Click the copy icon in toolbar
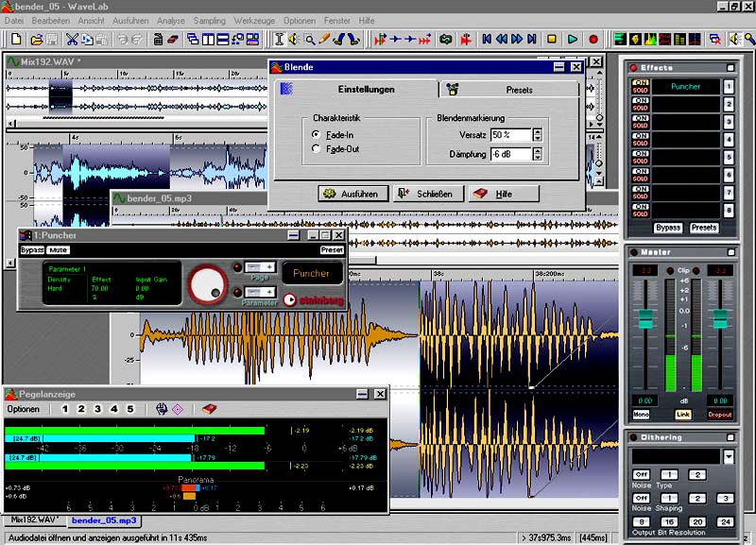Viewport: 756px width, 545px height. tap(87, 40)
